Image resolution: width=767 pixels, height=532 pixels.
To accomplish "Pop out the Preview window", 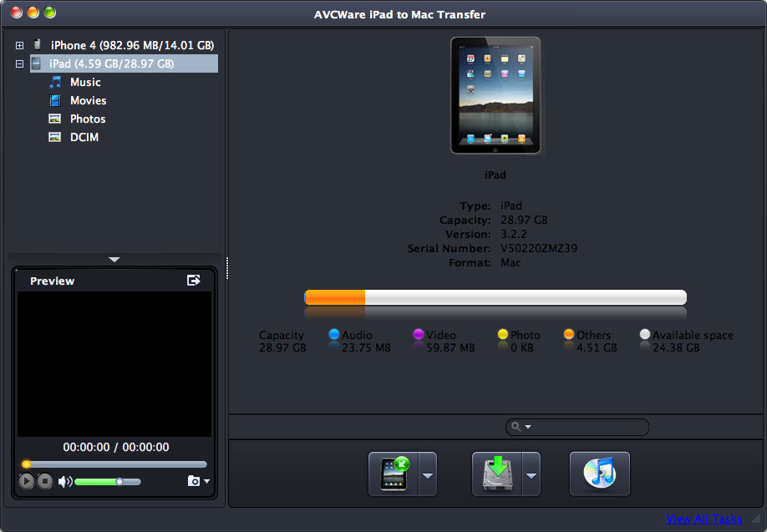I will click(x=194, y=280).
